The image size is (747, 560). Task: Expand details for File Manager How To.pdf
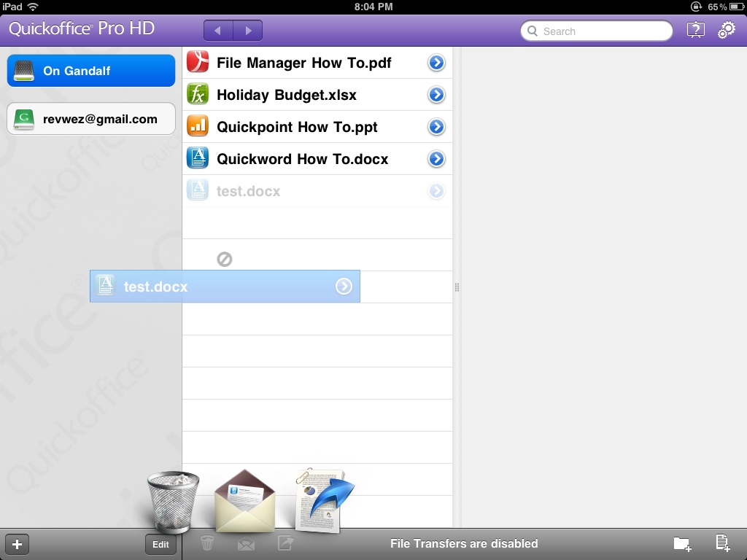coord(436,63)
